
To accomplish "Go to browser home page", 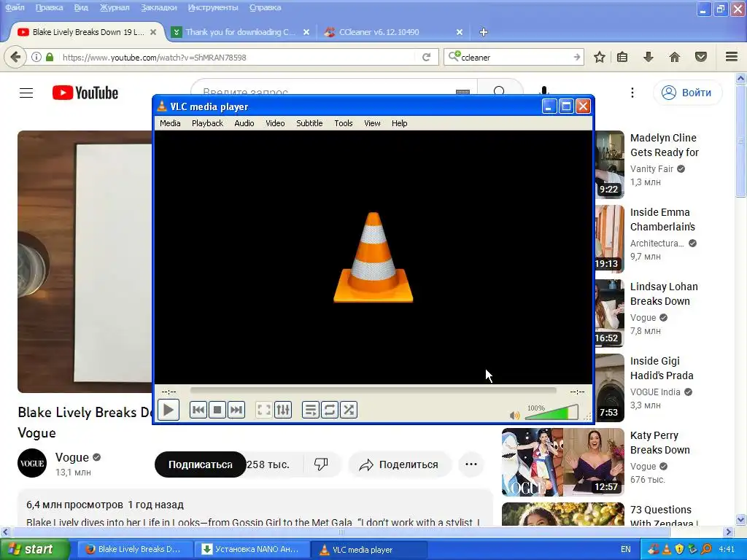I will coord(675,57).
